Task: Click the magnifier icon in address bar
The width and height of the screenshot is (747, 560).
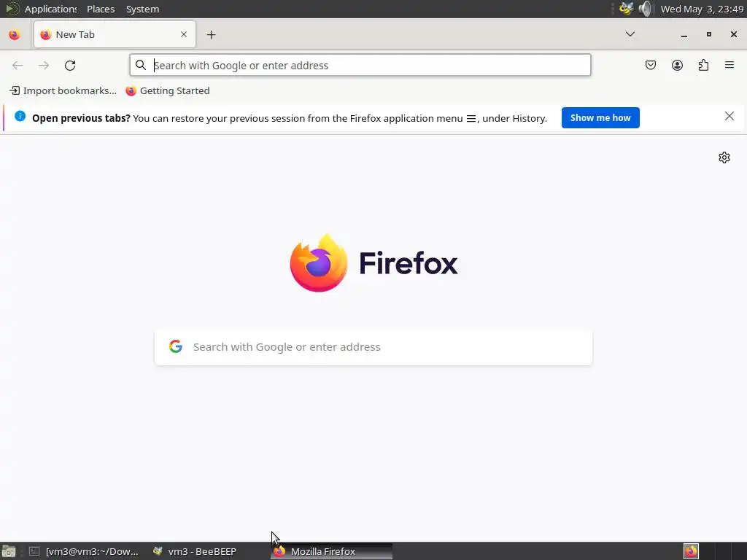Action: 141,65
